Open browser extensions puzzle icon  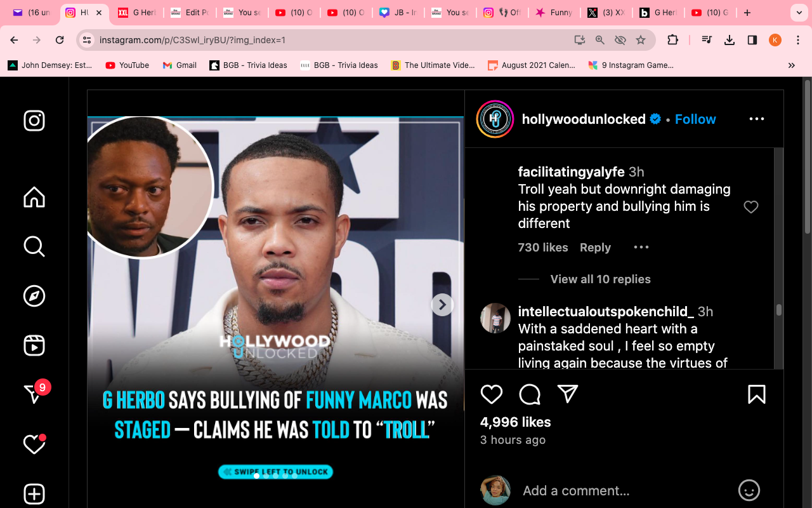(672, 40)
